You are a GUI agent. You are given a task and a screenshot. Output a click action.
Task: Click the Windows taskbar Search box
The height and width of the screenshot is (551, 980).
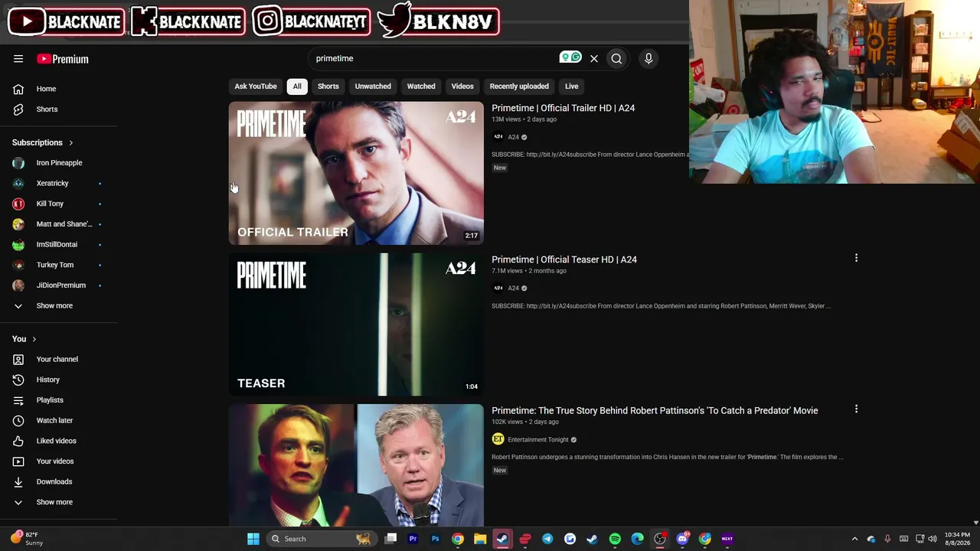[x=322, y=539]
